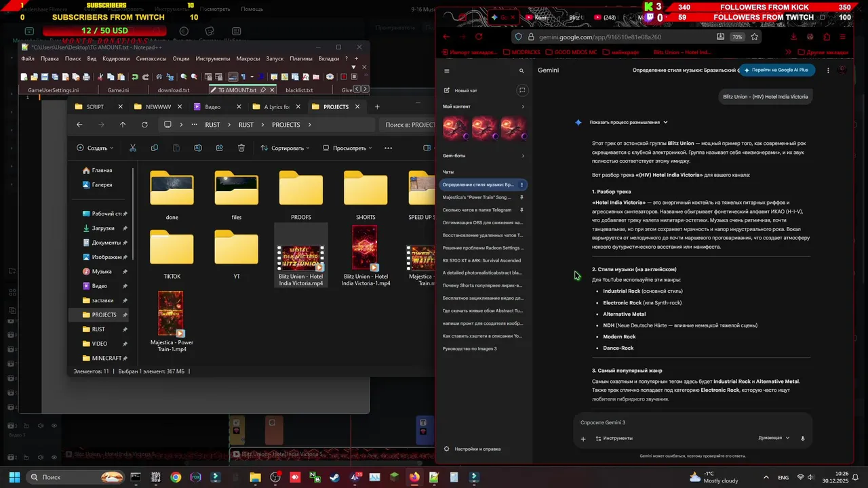
Task: Toggle the pin on TG AMOUNT.txt tab
Action: 262,90
